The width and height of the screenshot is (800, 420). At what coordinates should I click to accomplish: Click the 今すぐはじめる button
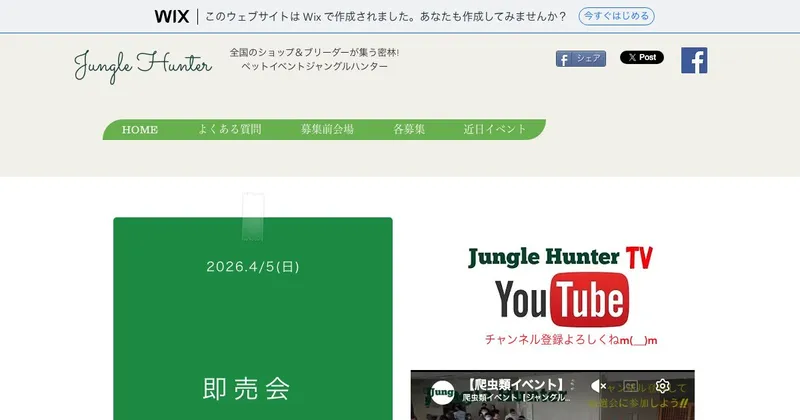click(x=616, y=16)
